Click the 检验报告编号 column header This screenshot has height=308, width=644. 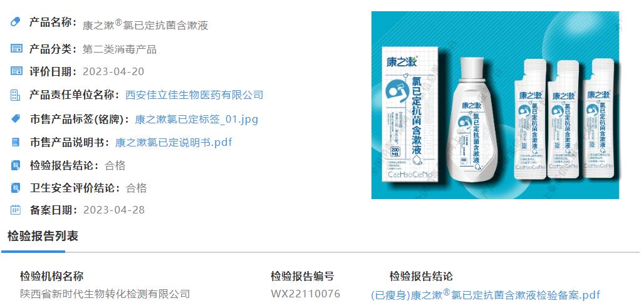click(x=303, y=276)
